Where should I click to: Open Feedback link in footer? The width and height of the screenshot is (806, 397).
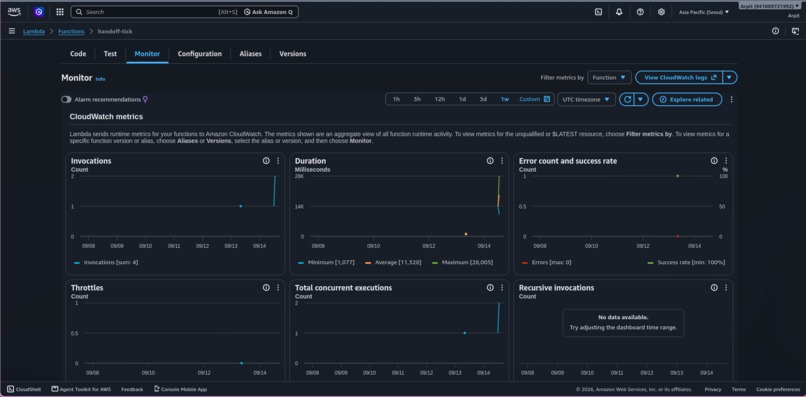point(132,389)
